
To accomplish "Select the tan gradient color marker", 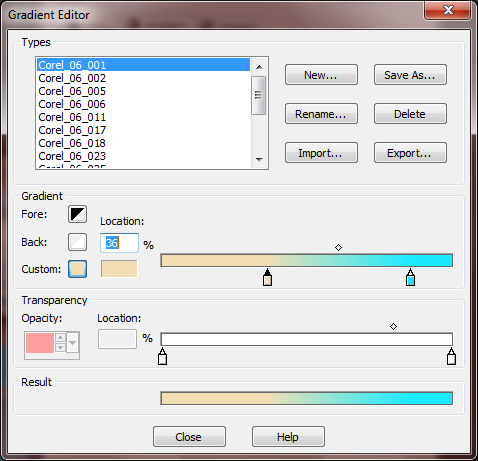I will [x=267, y=278].
